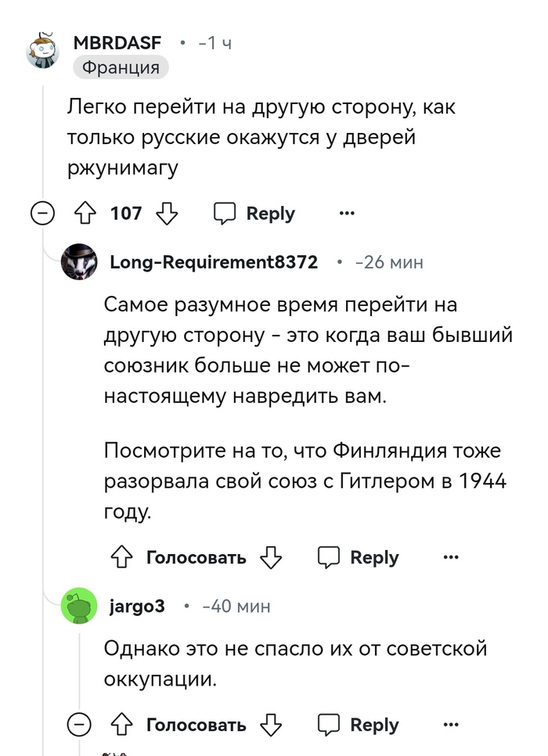
Task: Open the overflow menu on Long-Requirement8372's comment
Action: click(450, 556)
